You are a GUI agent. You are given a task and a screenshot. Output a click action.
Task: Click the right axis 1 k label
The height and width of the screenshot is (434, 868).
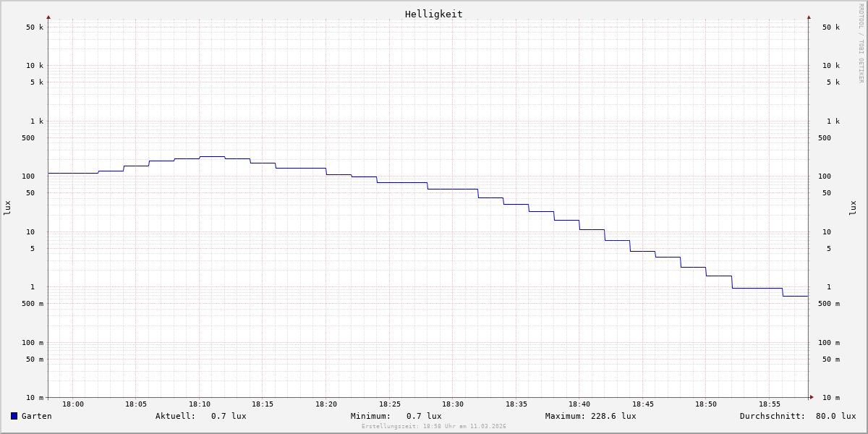click(833, 122)
